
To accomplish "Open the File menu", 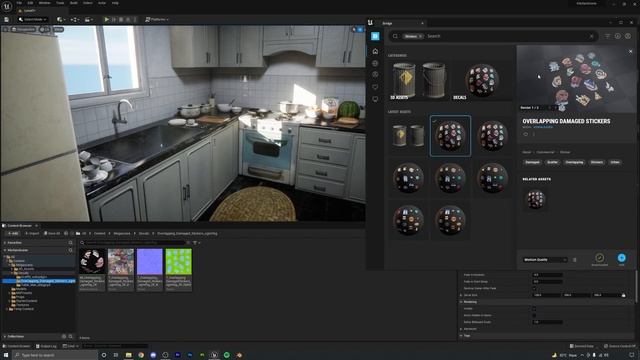I will [x=19, y=3].
